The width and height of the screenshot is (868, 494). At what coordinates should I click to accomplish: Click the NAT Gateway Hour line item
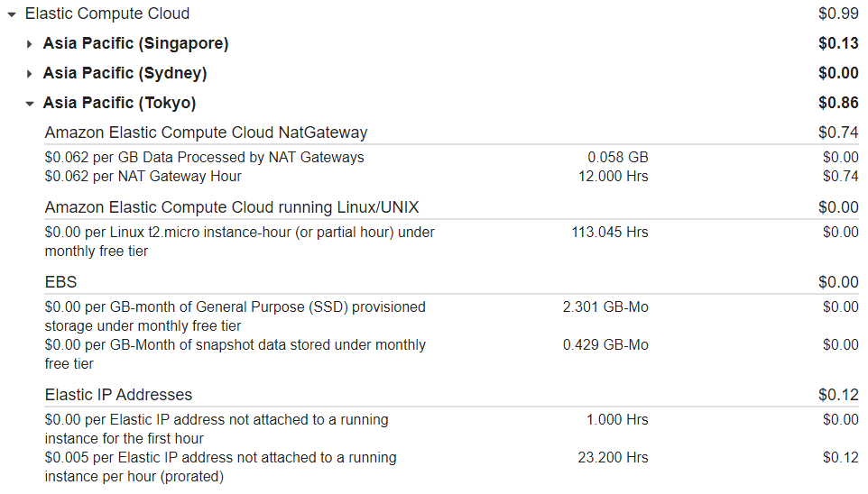click(143, 176)
